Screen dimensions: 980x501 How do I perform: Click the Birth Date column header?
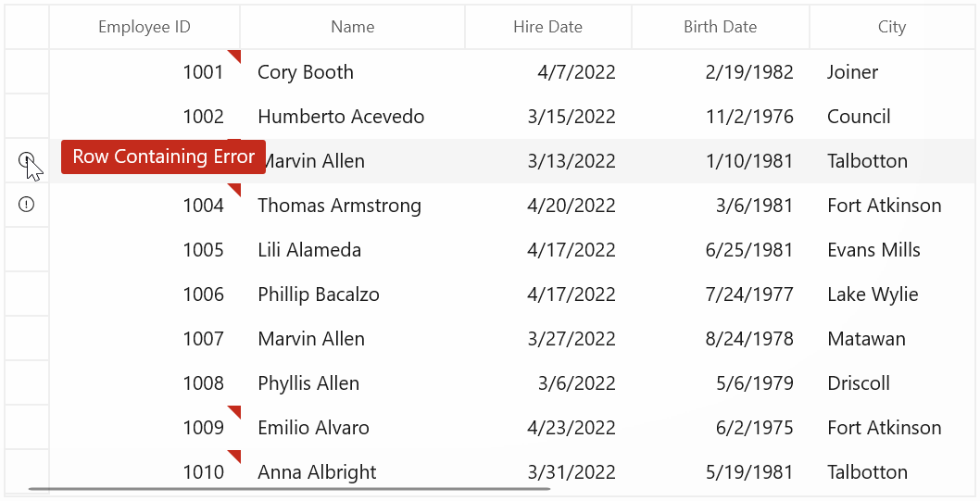click(720, 27)
